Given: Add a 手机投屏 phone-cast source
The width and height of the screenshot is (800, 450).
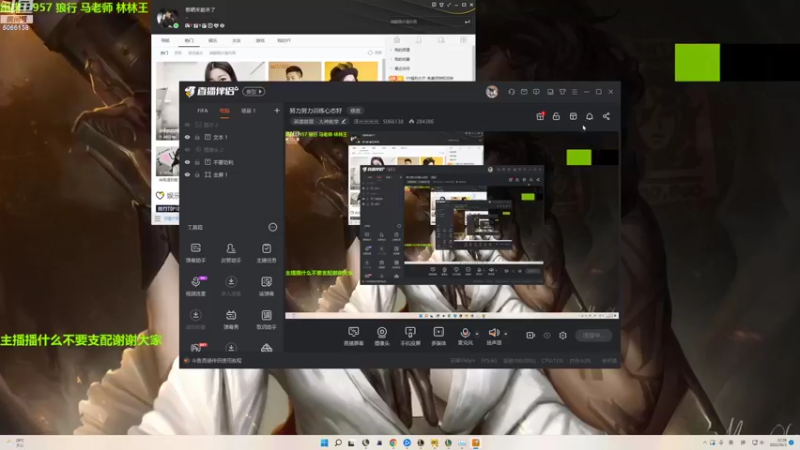Looking at the screenshot, I should click(410, 336).
